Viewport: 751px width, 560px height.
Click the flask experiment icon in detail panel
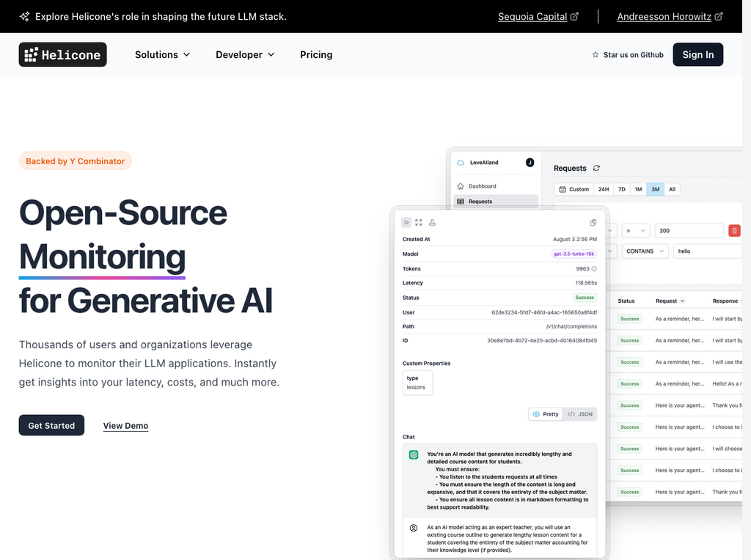tap(432, 223)
